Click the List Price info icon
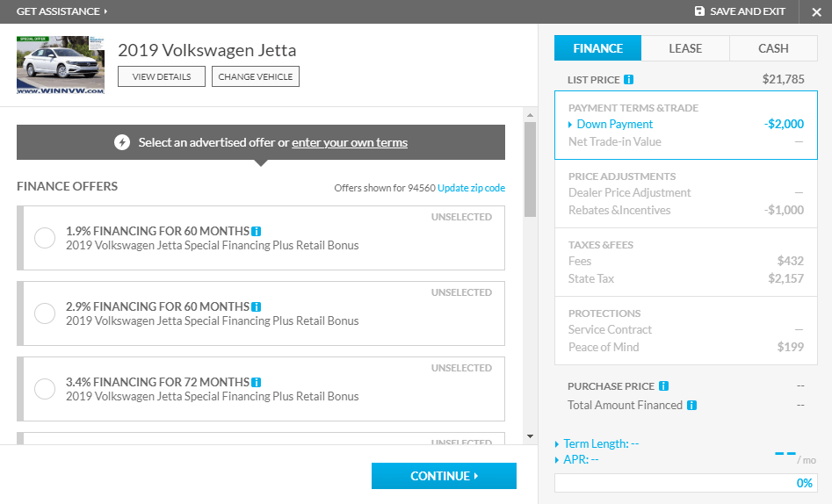Viewport: 832px width, 504px height. (628, 80)
